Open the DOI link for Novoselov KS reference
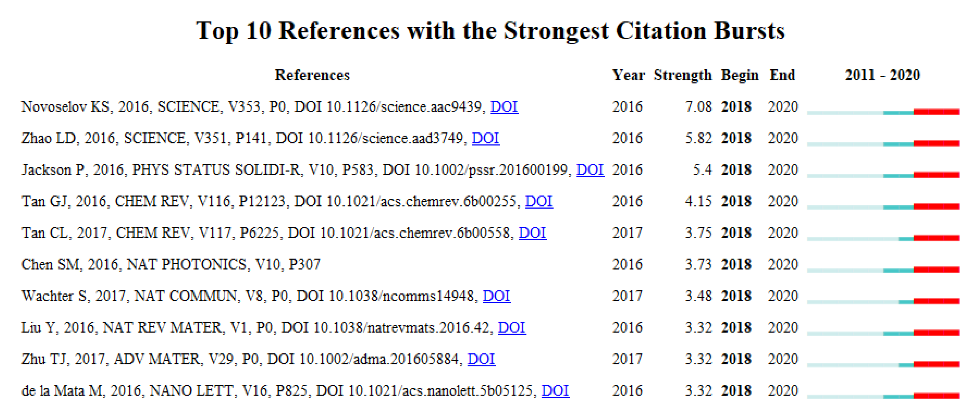 click(504, 107)
